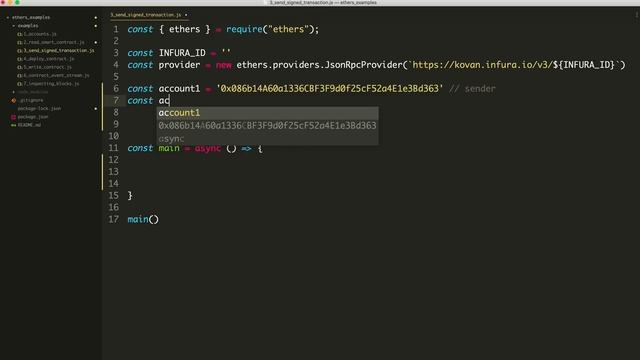The height and width of the screenshot is (360, 640).
Task: Click the INFURA_ID variable on line 3
Action: [182, 53]
